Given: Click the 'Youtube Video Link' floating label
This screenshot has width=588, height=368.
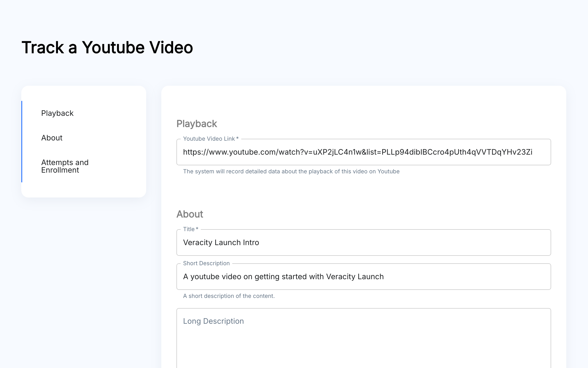Looking at the screenshot, I should [x=209, y=139].
